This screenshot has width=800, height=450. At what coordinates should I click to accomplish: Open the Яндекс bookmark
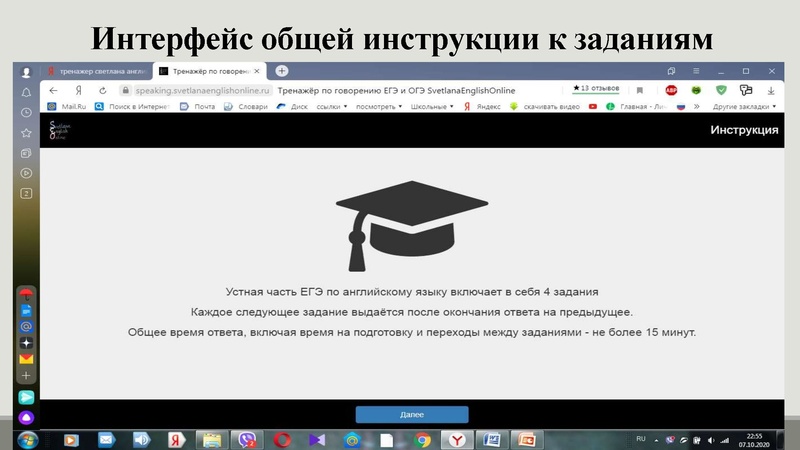[482, 107]
